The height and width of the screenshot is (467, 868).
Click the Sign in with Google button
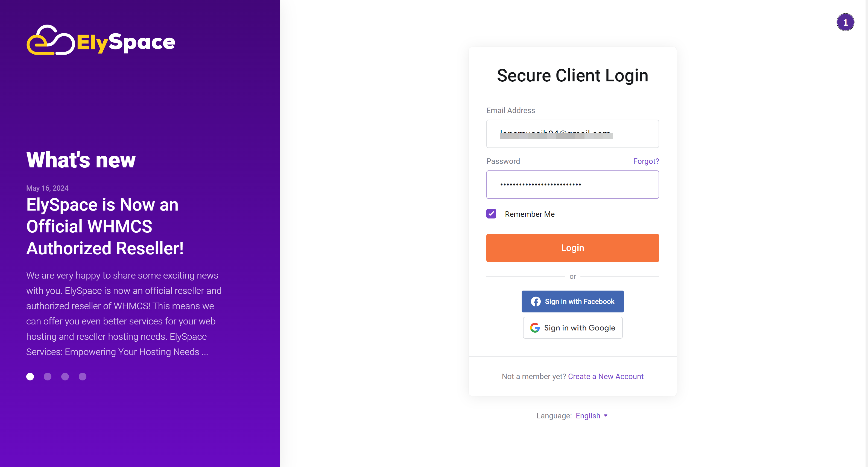click(572, 328)
